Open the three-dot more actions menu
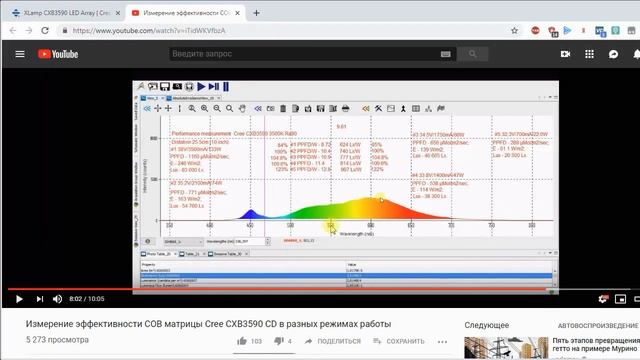Image resolution: width=640 pixels, height=360 pixels. [442, 341]
